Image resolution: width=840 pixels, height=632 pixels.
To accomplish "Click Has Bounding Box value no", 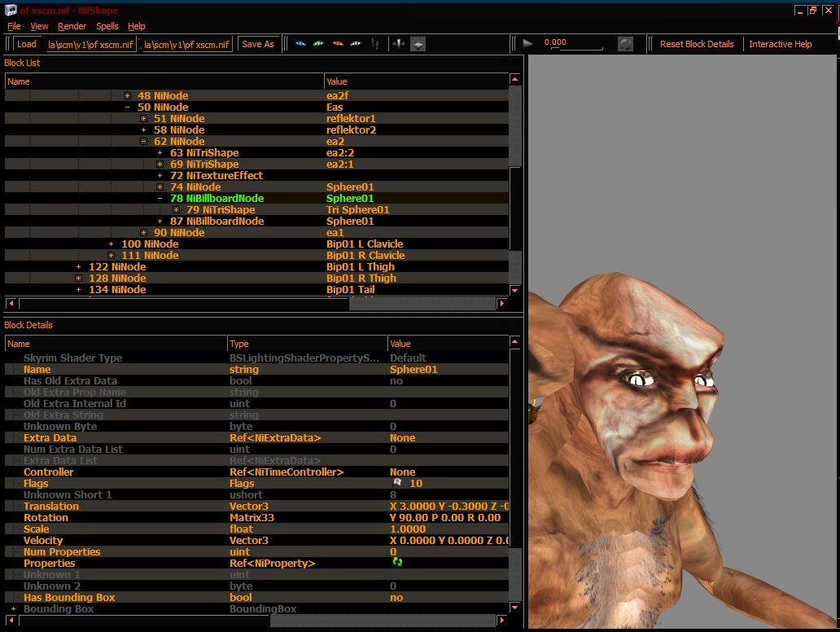I will [x=396, y=597].
